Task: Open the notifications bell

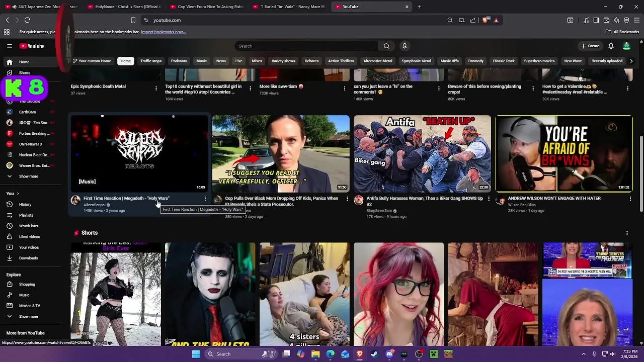Action: pyautogui.click(x=611, y=46)
